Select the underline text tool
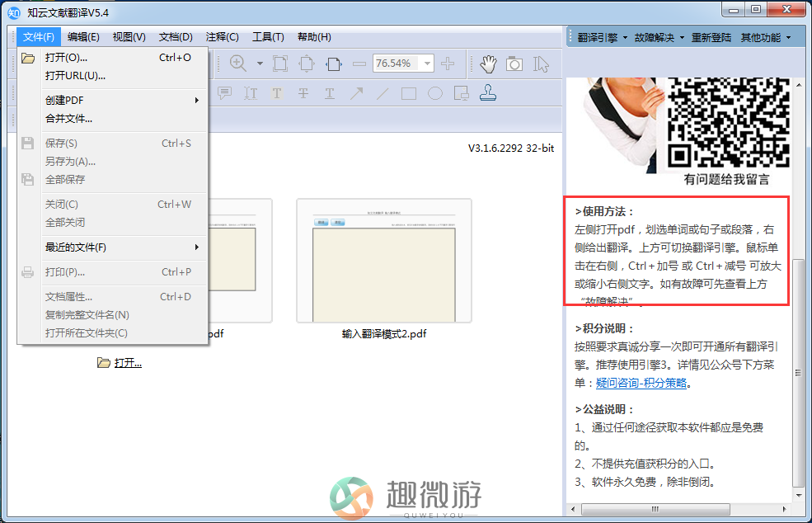This screenshot has height=523, width=812. pyautogui.click(x=330, y=93)
